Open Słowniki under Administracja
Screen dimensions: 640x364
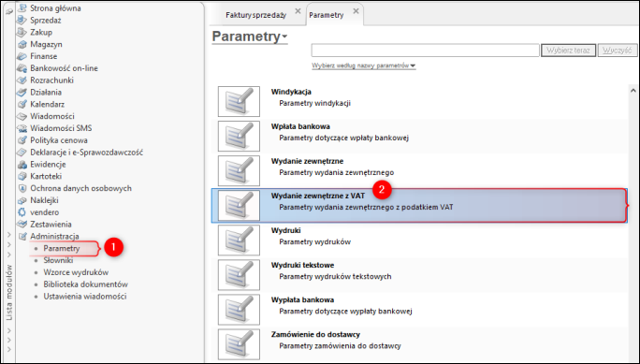[58, 260]
